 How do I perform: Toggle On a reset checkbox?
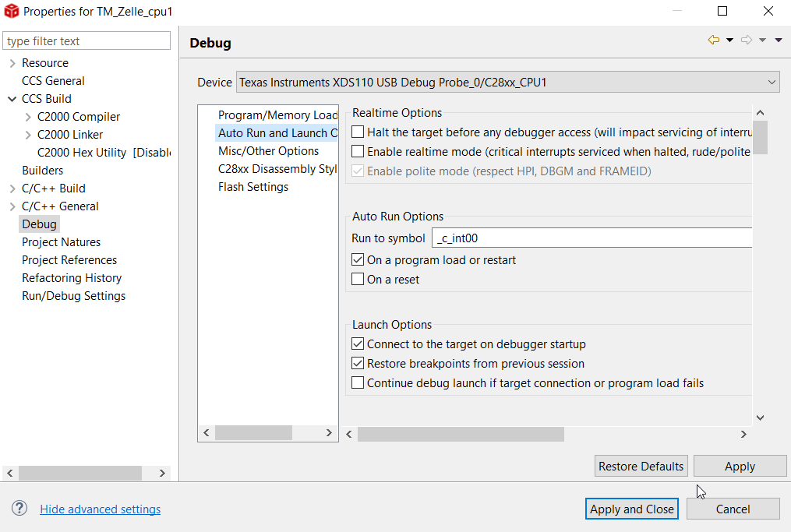358,280
